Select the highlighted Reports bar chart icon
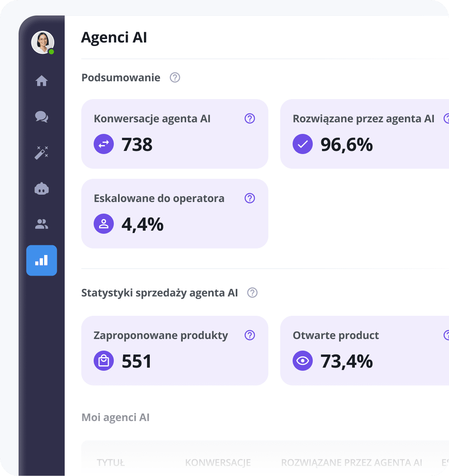This screenshot has width=449, height=476. pos(41,260)
